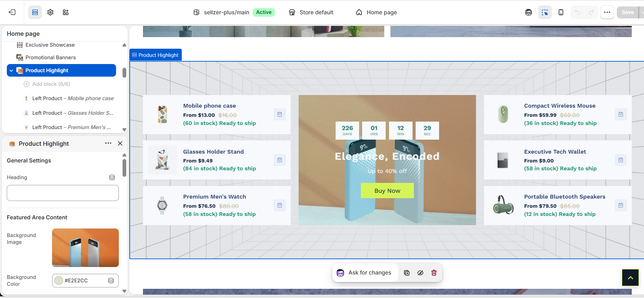644x298 pixels.
Task: Click the redo arrow
Action: coord(591,12)
